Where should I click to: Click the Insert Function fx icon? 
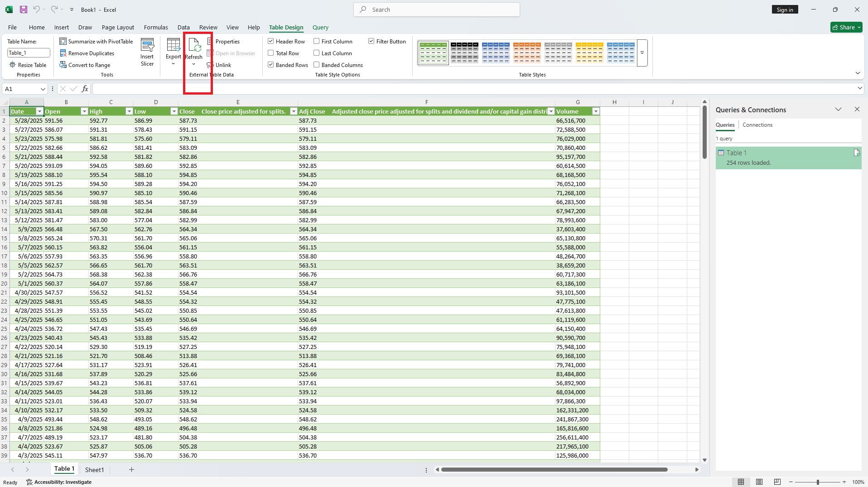(85, 89)
